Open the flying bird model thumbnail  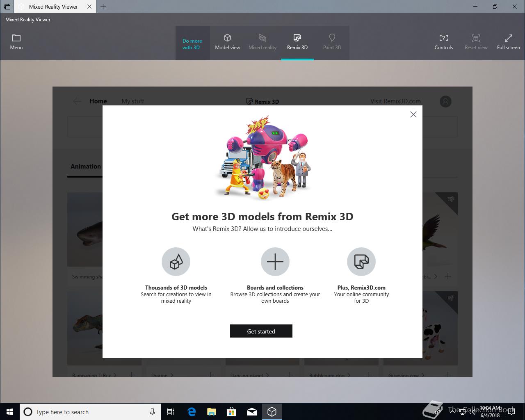(x=440, y=230)
